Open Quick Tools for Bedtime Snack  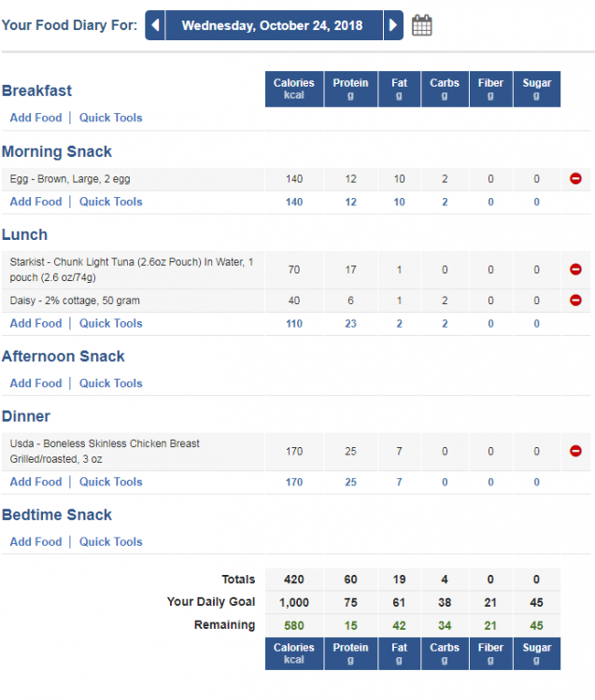coord(111,542)
